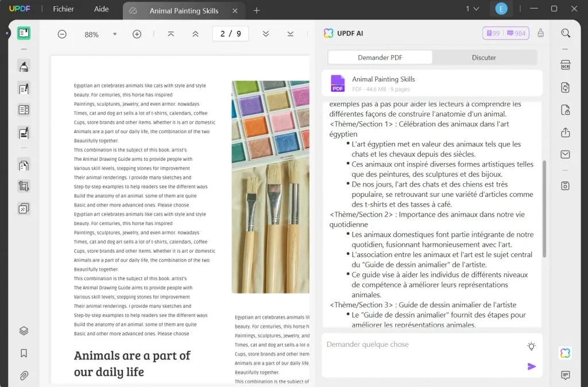Click the send message arrow button

(x=531, y=366)
